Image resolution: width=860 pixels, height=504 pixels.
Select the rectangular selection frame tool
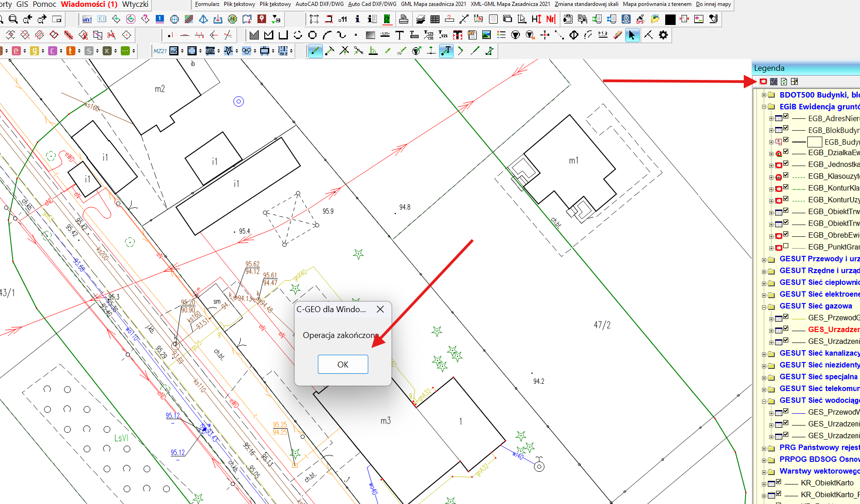314,19
